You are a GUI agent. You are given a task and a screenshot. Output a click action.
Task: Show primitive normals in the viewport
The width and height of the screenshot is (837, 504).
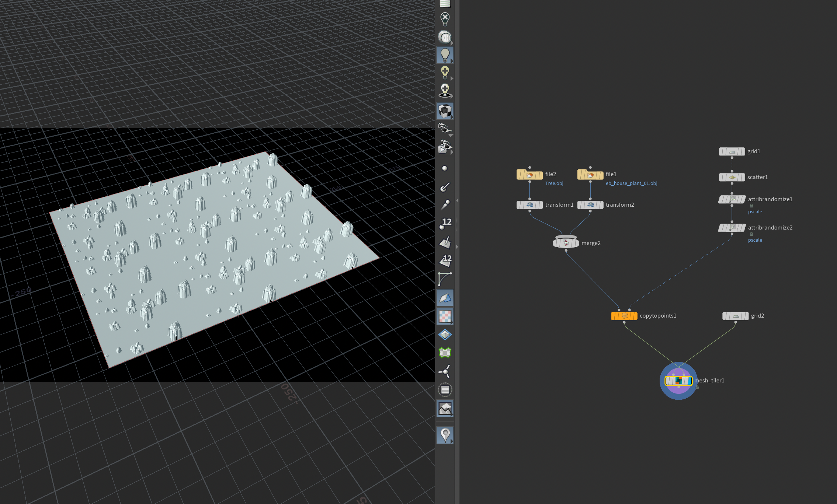pyautogui.click(x=445, y=242)
